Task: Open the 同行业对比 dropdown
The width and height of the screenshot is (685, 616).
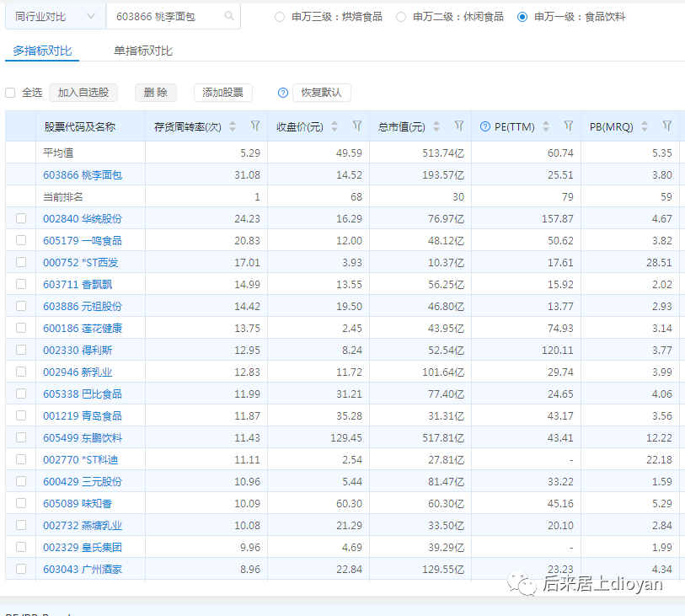Action: point(56,17)
